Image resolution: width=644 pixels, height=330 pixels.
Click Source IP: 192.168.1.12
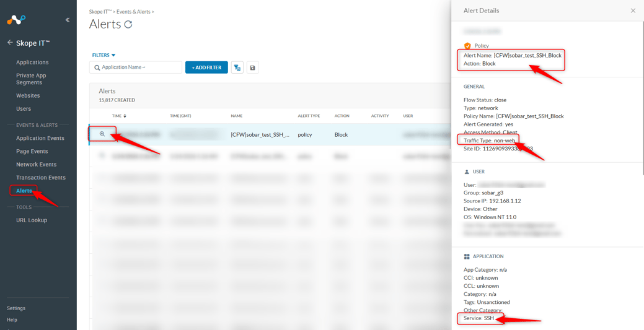(492, 201)
